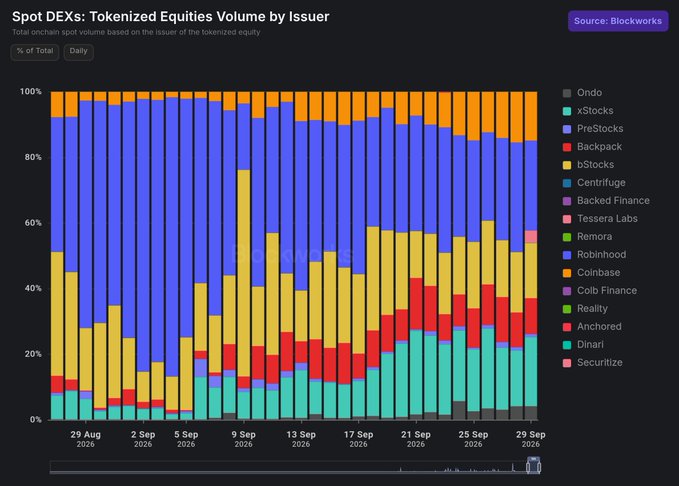
Task: Click the '100%' y-axis label
Action: (x=31, y=91)
